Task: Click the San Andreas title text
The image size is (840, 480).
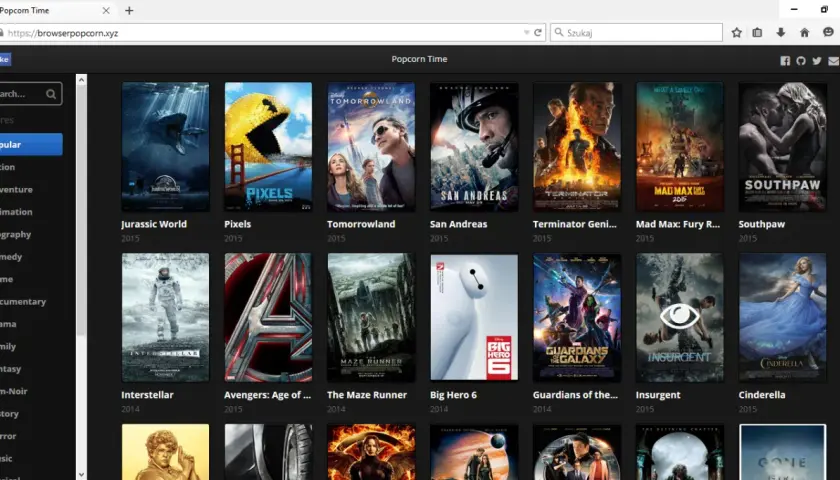Action: pyautogui.click(x=459, y=224)
